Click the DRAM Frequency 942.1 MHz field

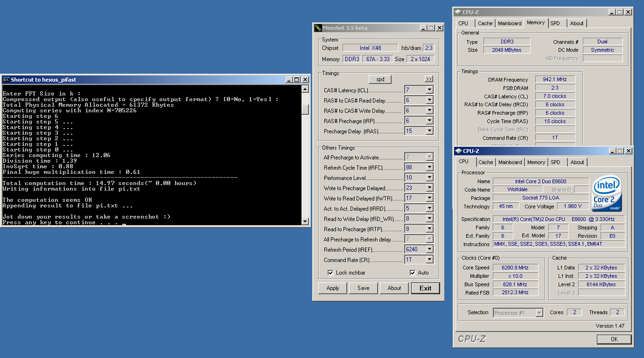coord(555,80)
